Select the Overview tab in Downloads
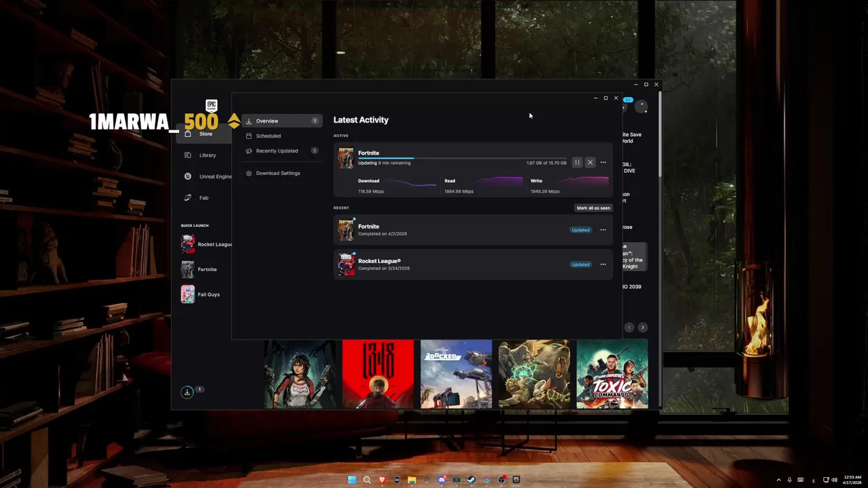This screenshot has height=488, width=868. pos(281,121)
